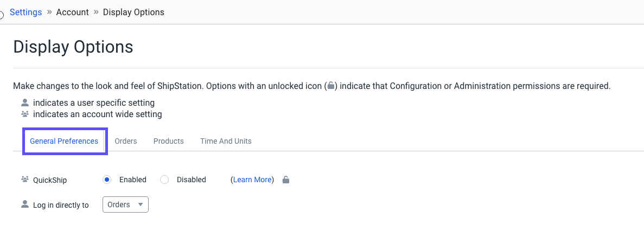
Task: Open the Orders tab
Action: pyautogui.click(x=126, y=141)
